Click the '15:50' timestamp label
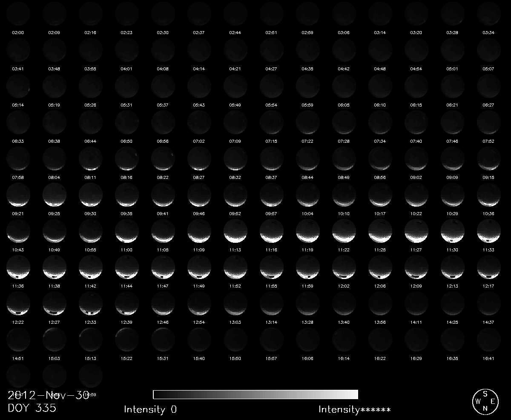The height and width of the screenshot is (420, 511). coord(235,358)
